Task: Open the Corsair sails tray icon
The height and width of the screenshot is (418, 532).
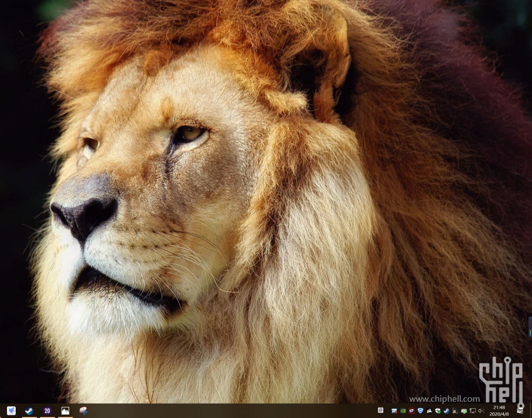Action: click(x=429, y=411)
